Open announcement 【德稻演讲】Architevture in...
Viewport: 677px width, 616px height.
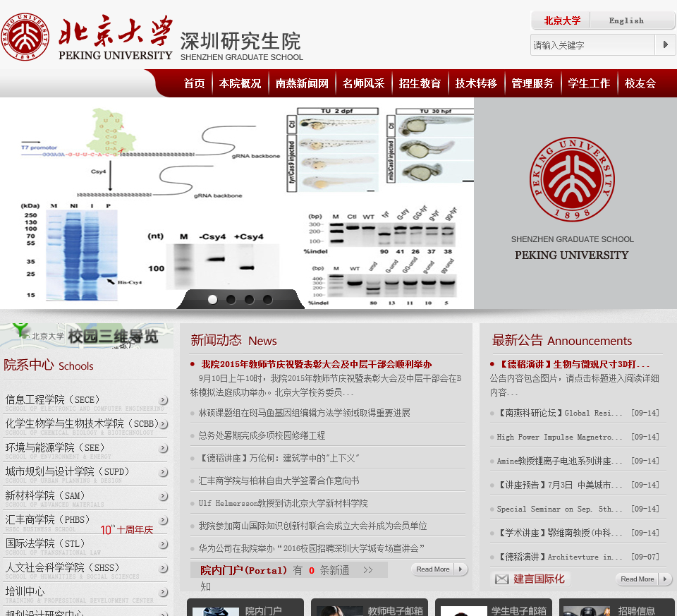tap(559, 557)
